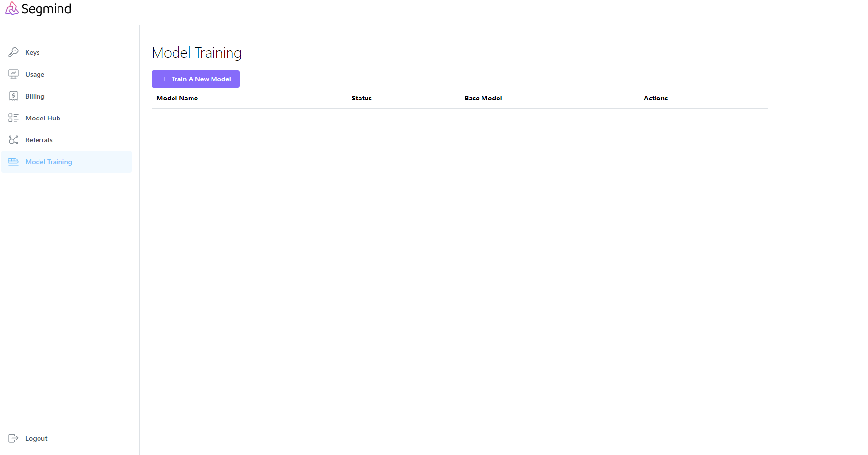The image size is (868, 455).
Task: Click the Model Hub list icon
Action: [x=13, y=118]
